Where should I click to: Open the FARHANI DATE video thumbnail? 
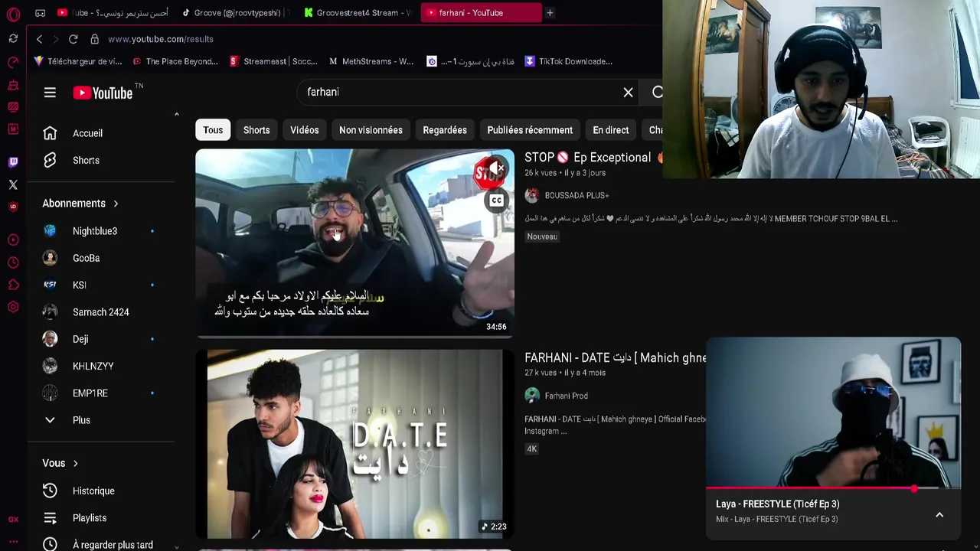coord(354,444)
